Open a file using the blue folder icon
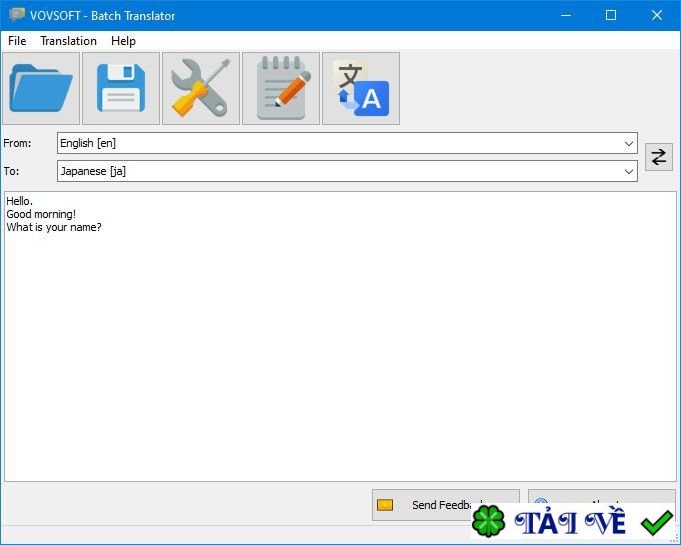The height and width of the screenshot is (545, 681). pyautogui.click(x=41, y=89)
